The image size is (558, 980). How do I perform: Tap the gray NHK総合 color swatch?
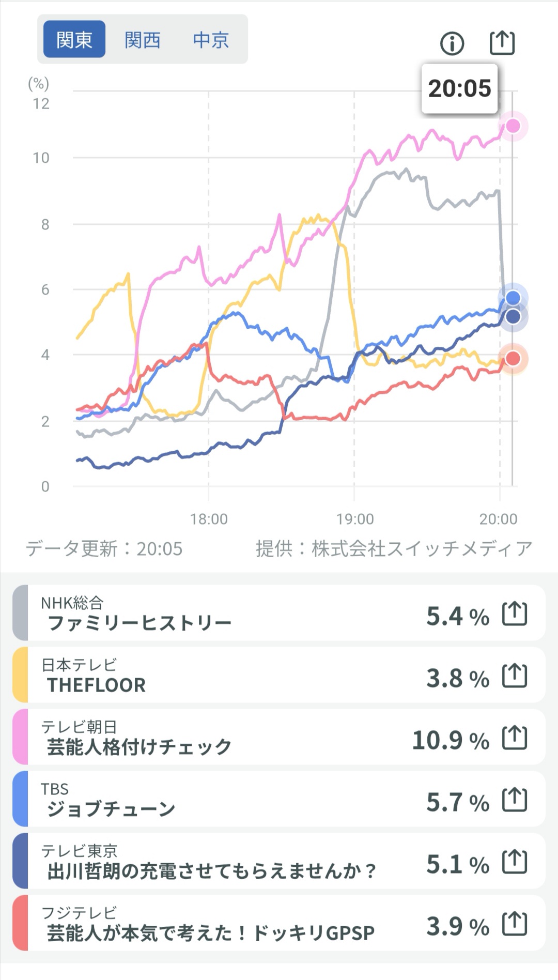click(x=20, y=613)
